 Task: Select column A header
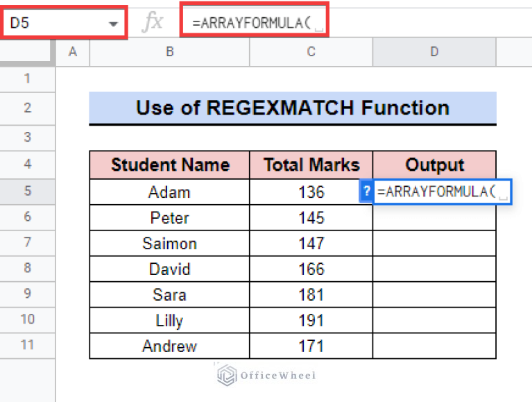pos(73,52)
